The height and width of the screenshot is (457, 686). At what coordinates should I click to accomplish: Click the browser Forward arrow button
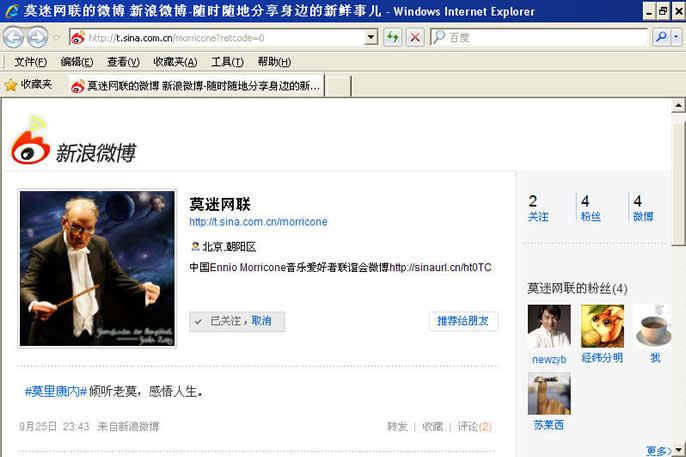pyautogui.click(x=38, y=38)
